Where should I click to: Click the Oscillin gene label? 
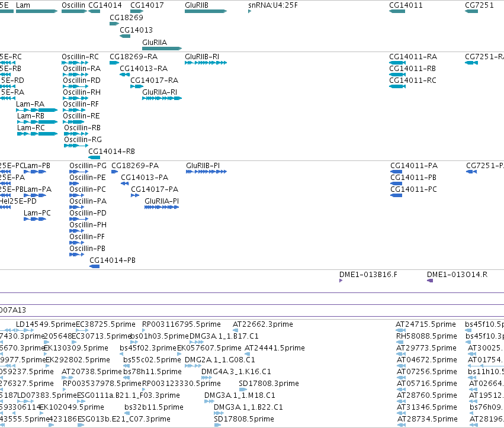coord(73,5)
